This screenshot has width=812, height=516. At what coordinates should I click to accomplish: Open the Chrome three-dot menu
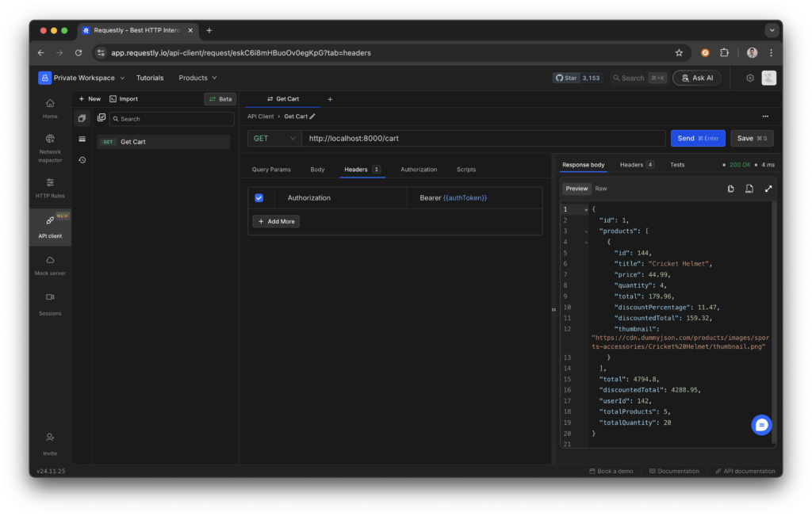(x=771, y=53)
